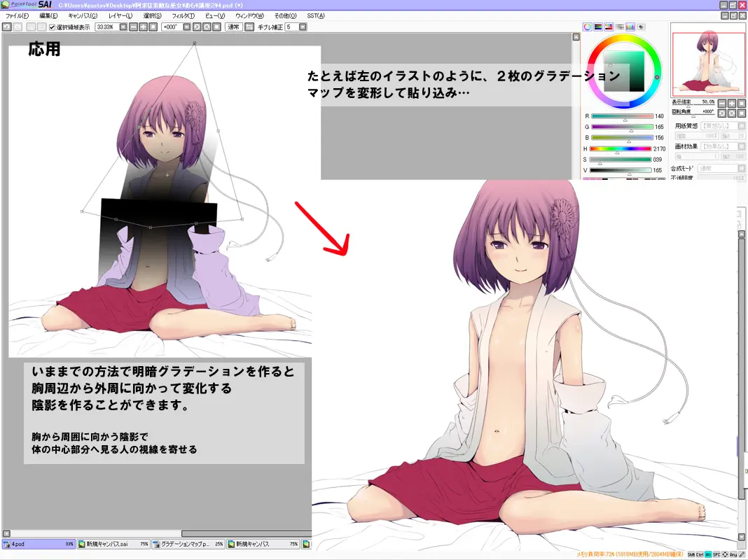Click the H hue slider
Image resolution: width=748 pixels, height=560 pixels.
[x=621, y=148]
